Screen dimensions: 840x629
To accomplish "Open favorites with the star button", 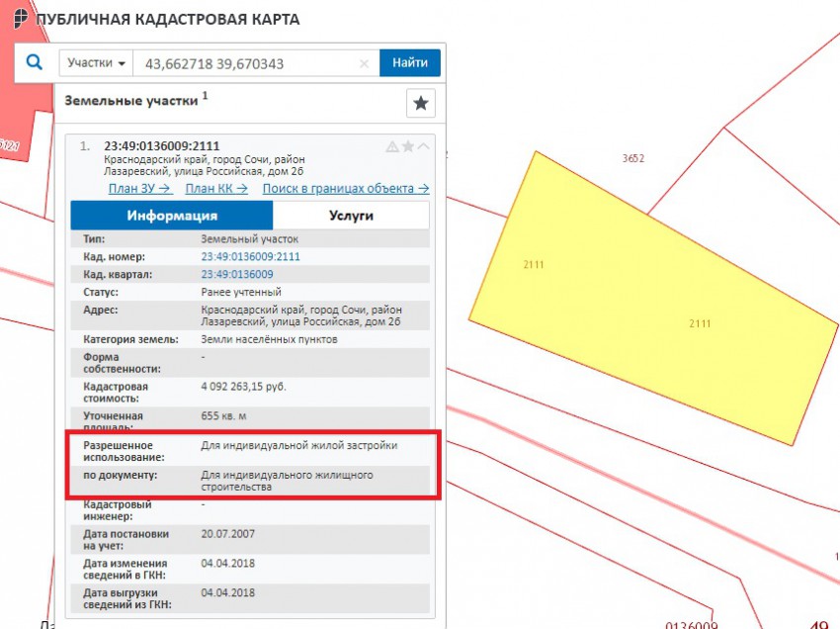I will tap(421, 103).
